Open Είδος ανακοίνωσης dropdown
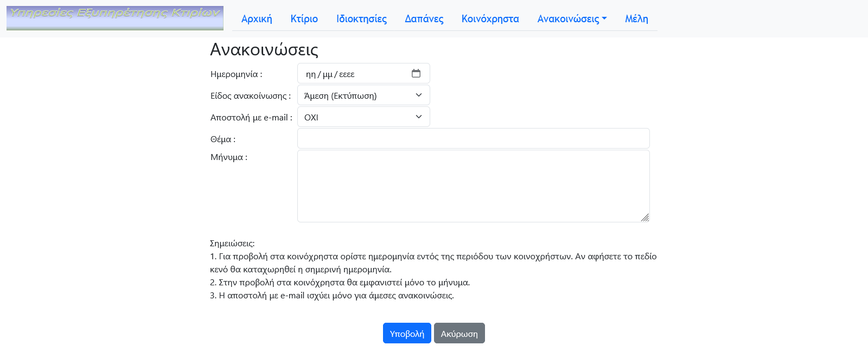Image resolution: width=868 pixels, height=358 pixels. click(x=363, y=95)
